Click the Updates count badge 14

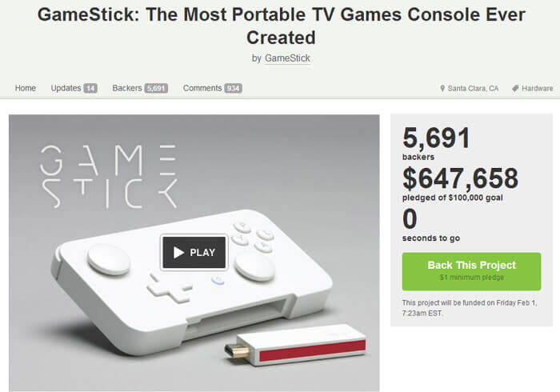pyautogui.click(x=90, y=88)
